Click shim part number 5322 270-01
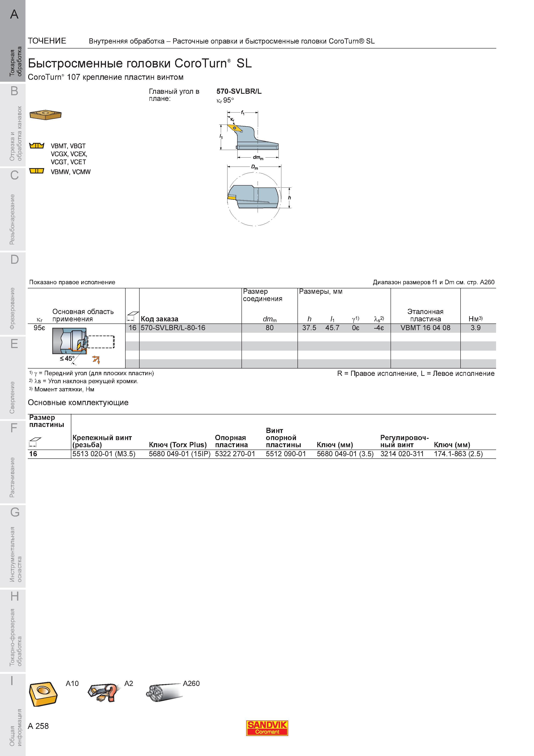 click(235, 454)
